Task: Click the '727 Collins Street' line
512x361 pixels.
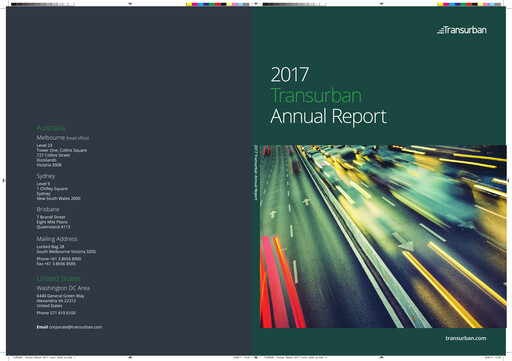Action: pos(53,155)
